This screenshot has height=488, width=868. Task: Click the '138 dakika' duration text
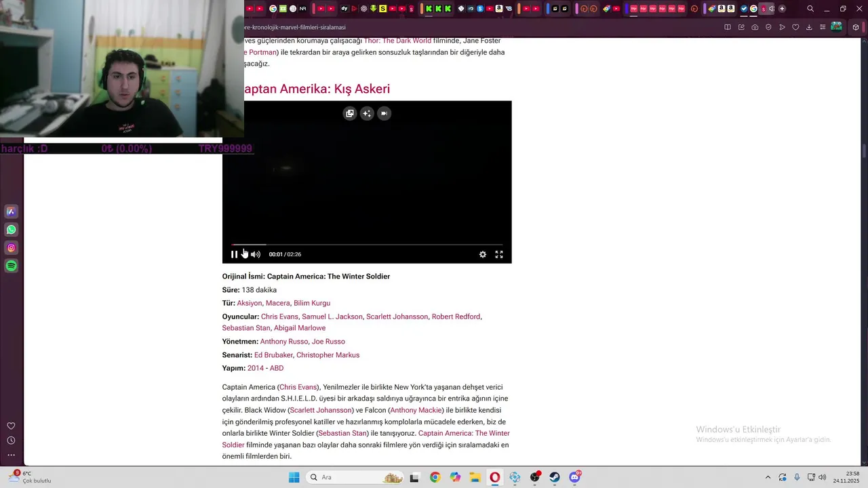(259, 290)
